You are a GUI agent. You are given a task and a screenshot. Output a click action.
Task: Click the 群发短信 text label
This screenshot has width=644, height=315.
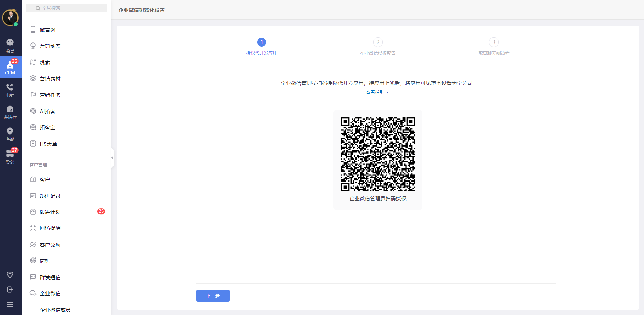click(x=50, y=277)
